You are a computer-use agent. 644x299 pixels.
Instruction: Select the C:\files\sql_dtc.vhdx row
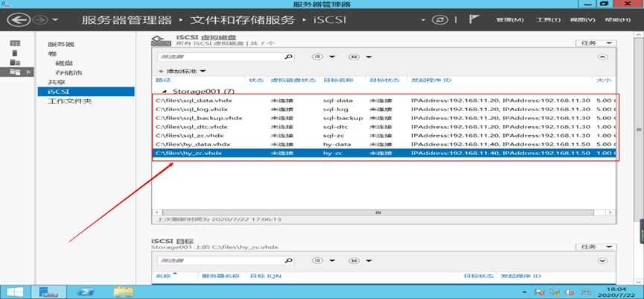point(385,127)
